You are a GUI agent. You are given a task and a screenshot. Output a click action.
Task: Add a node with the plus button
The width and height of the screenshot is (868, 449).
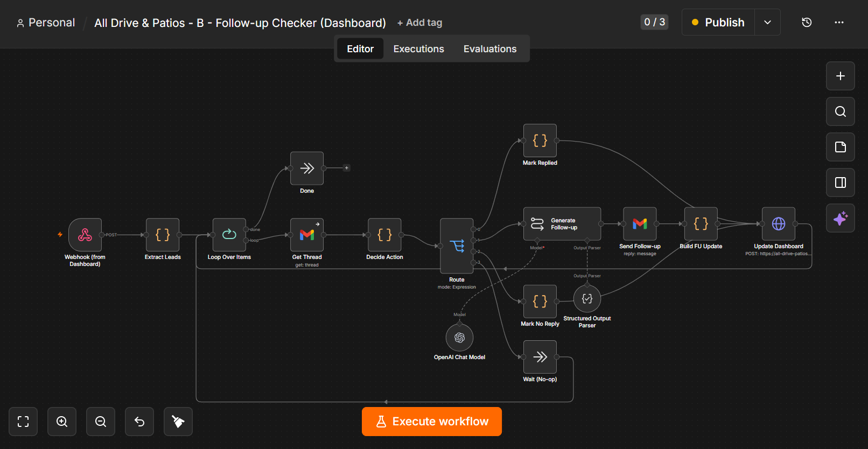(841, 76)
